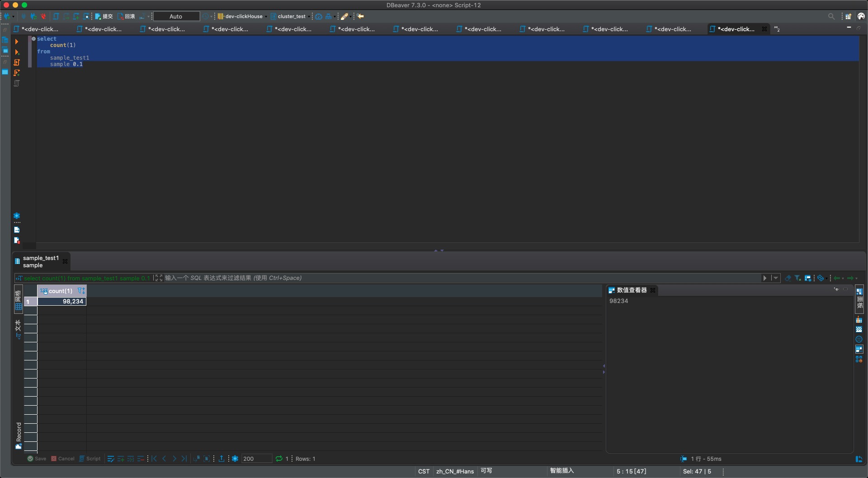Switch to the first *<dev-click... editor tab
The height and width of the screenshot is (478, 868).
point(36,29)
